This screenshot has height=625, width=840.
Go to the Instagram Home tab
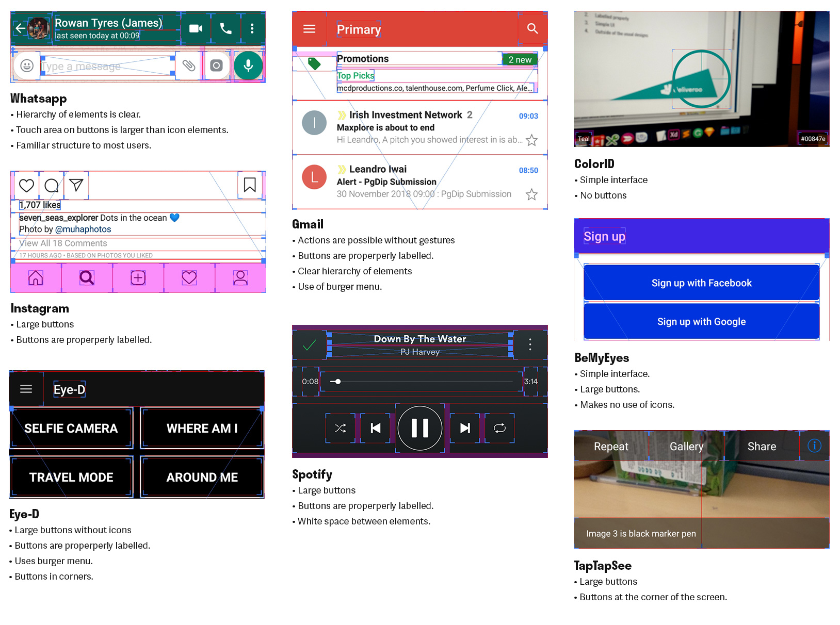click(x=36, y=278)
